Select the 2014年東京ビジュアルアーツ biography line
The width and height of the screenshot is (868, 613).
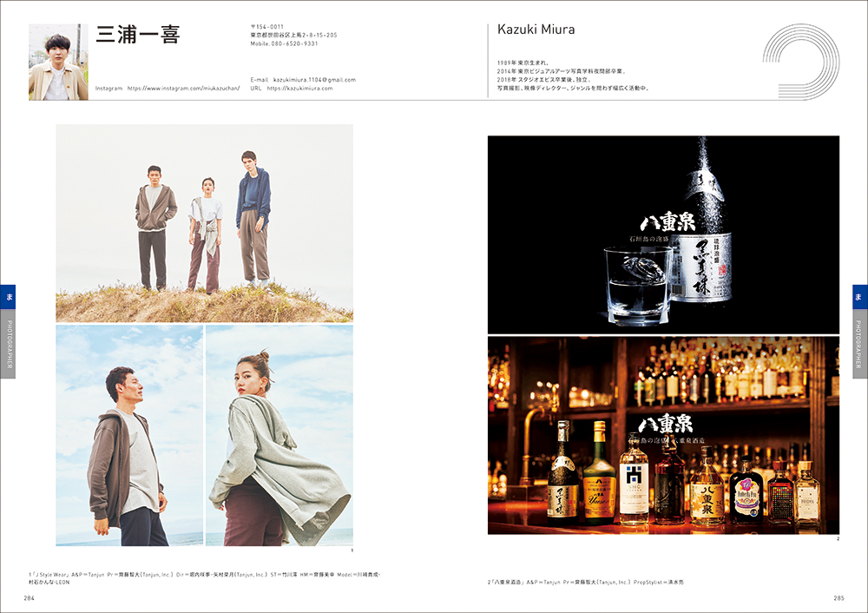562,71
